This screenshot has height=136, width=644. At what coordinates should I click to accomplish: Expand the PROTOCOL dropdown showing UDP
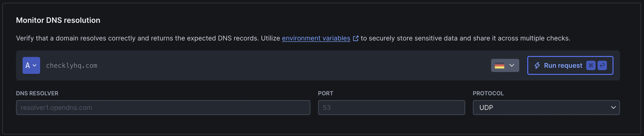(x=546, y=108)
